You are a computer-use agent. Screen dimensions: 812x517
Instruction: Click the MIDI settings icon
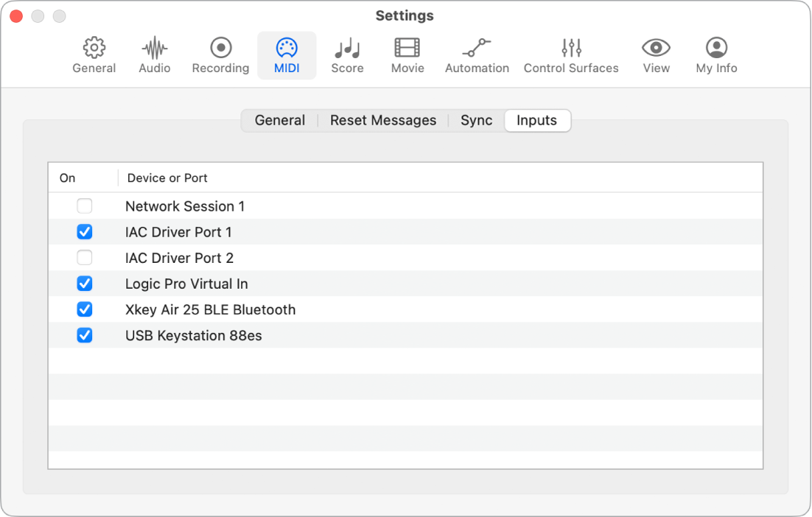tap(287, 54)
